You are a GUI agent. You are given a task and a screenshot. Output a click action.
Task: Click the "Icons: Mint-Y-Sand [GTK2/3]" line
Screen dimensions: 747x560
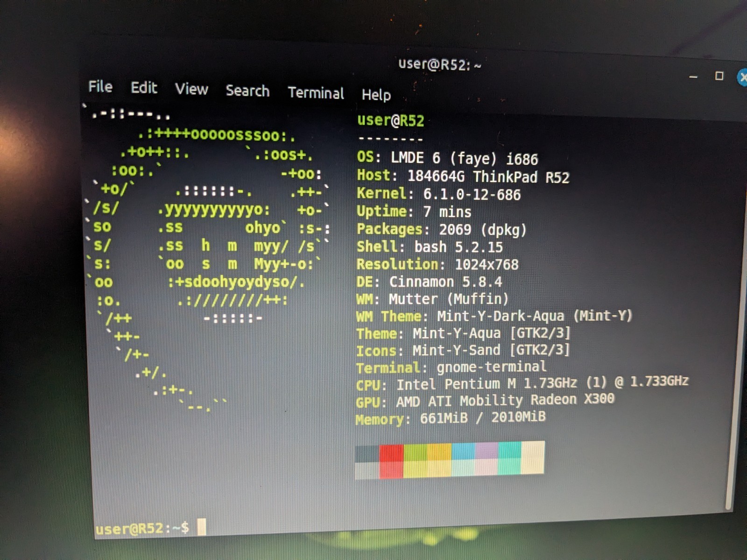[463, 350]
